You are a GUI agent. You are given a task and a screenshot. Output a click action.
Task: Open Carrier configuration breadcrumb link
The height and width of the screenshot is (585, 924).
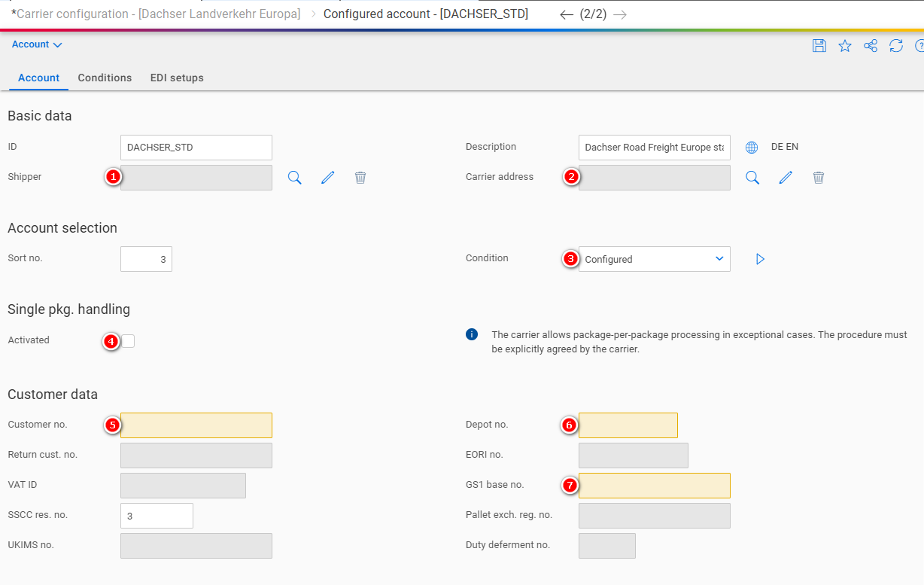[x=156, y=14]
